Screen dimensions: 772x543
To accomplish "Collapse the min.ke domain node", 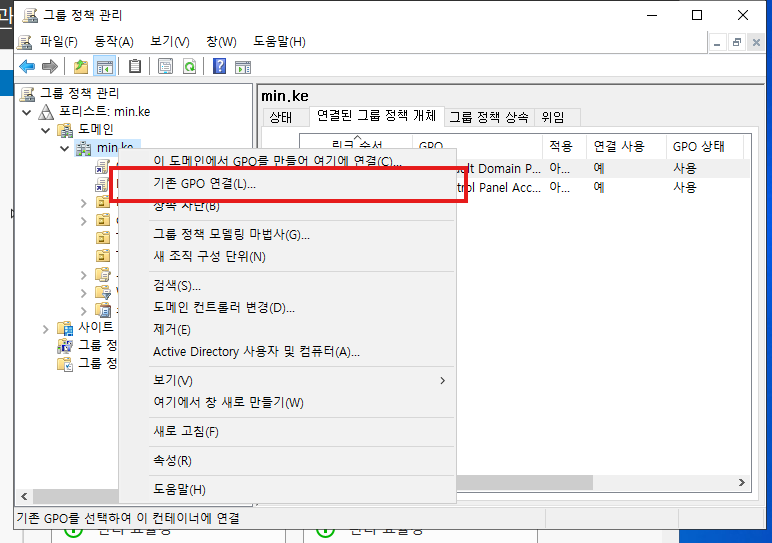I will pos(64,148).
